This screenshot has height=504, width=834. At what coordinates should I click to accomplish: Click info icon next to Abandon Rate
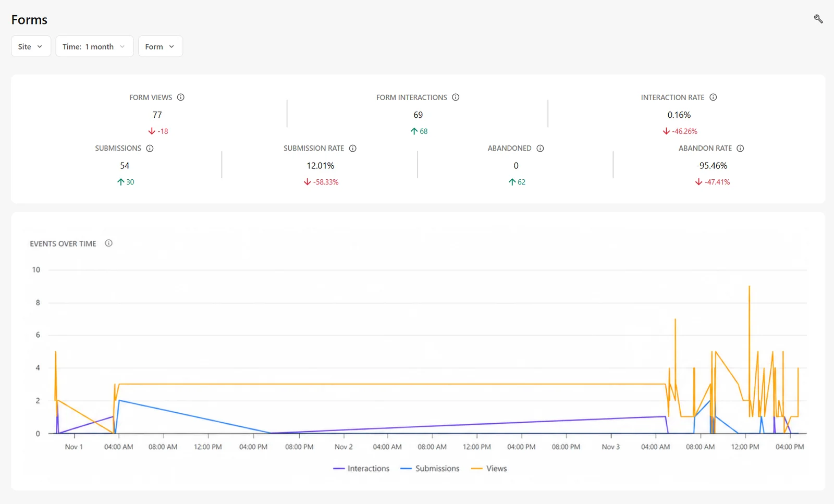(x=740, y=149)
